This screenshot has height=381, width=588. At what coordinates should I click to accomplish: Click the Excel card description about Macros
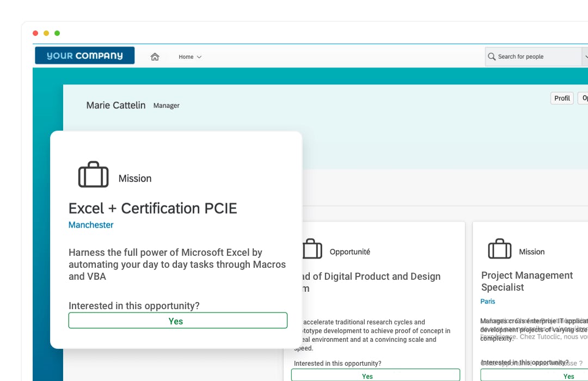pyautogui.click(x=177, y=265)
